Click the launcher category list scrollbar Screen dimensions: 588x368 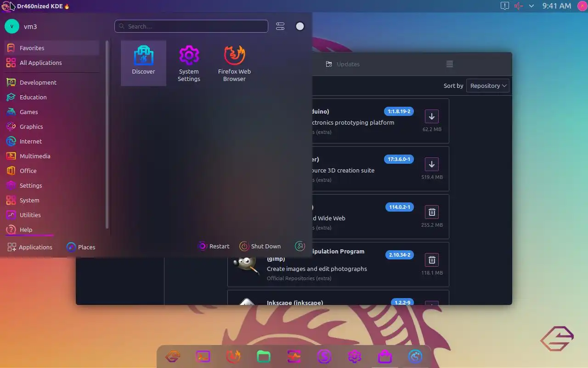point(107,134)
